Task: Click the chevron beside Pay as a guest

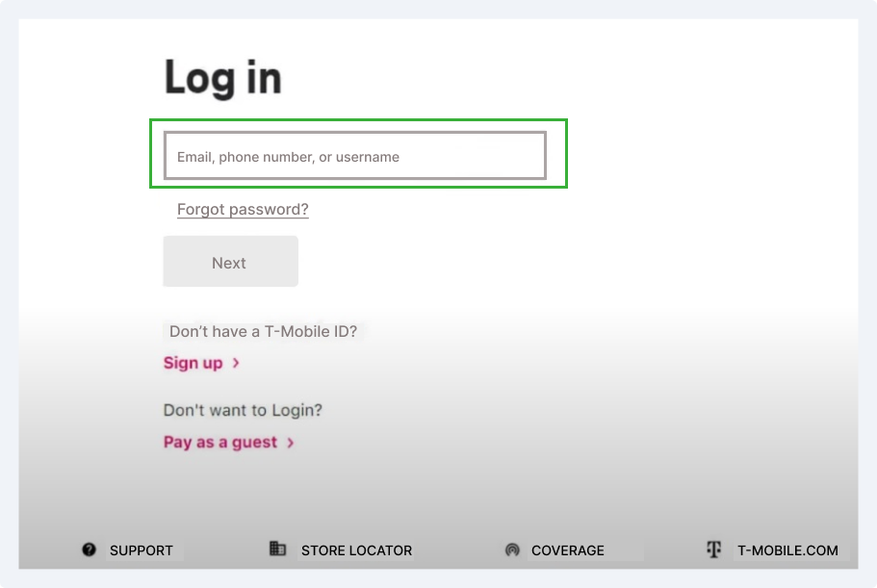Action: [291, 443]
